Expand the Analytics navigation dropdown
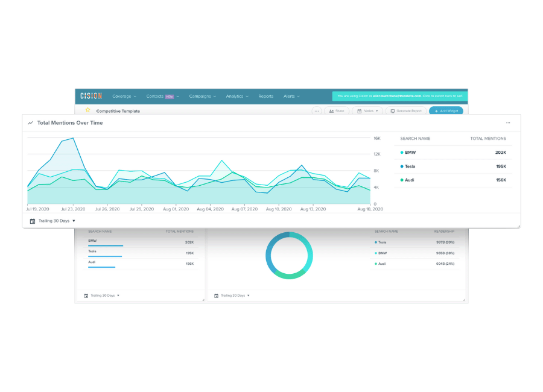This screenshot has height=392, width=543. pos(237,96)
